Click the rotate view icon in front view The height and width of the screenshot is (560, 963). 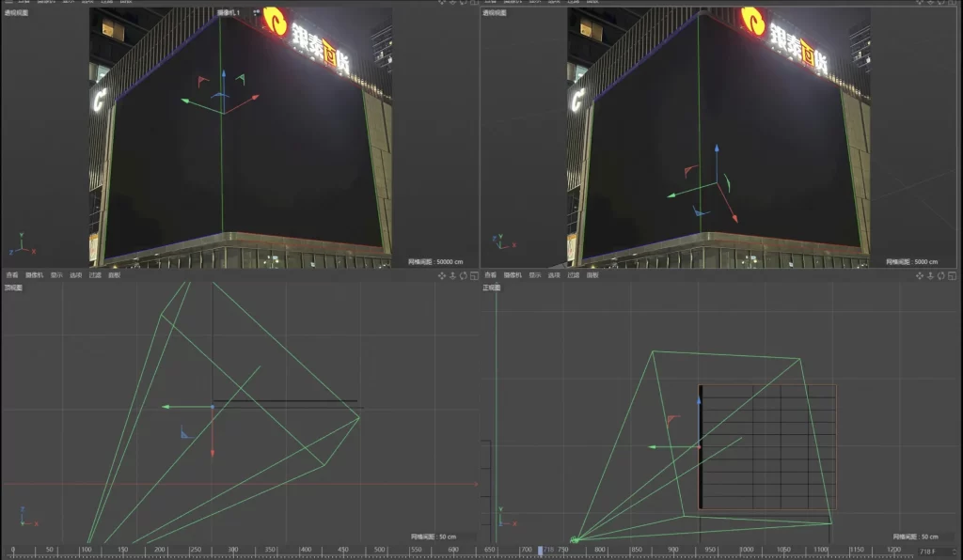[x=940, y=276]
